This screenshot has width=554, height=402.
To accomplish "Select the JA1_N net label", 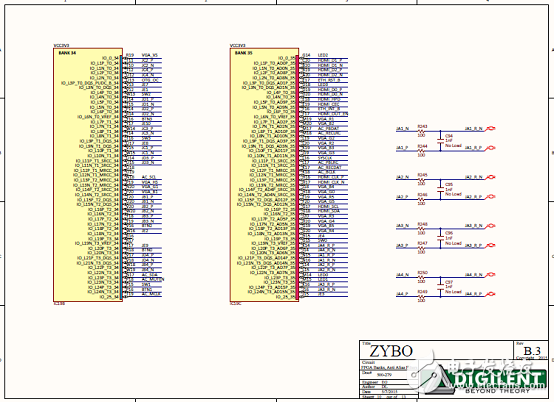I will point(402,129).
